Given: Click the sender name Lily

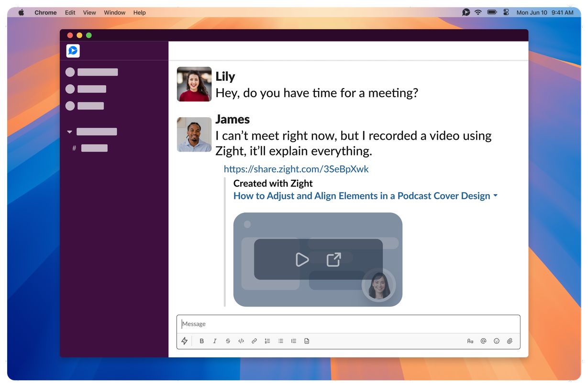Looking at the screenshot, I should (x=225, y=77).
